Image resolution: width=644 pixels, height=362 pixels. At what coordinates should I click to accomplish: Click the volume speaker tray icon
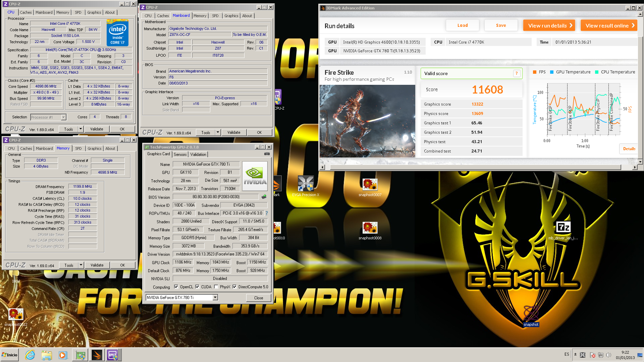point(608,355)
